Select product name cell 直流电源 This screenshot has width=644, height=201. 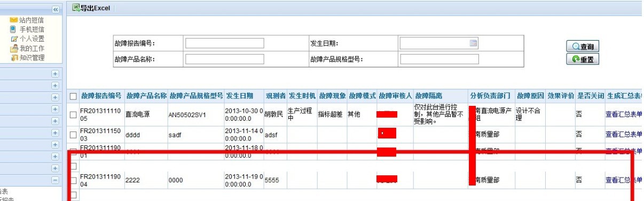point(138,114)
